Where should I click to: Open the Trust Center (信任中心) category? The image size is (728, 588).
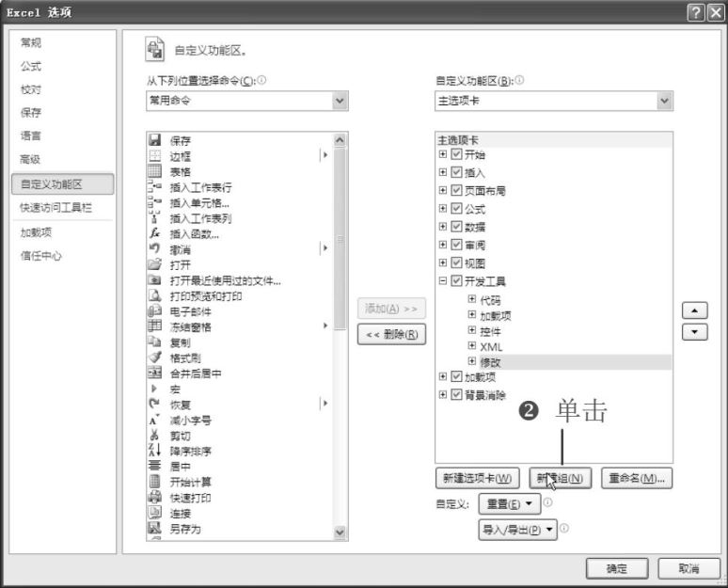click(40, 256)
